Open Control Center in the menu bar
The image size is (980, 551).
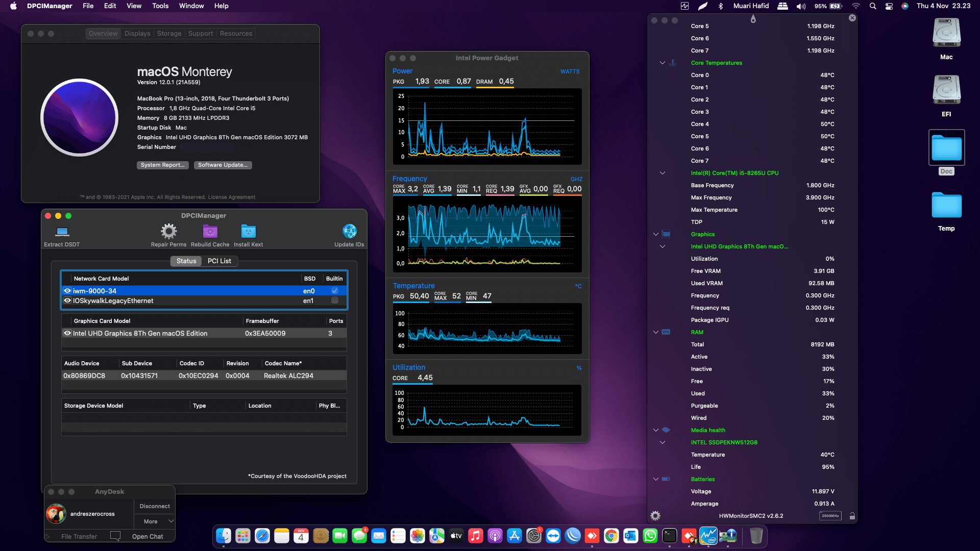[889, 6]
